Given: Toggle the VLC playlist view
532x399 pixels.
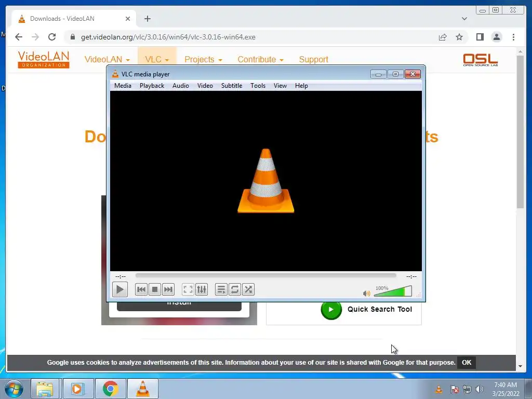Looking at the screenshot, I should click(x=221, y=289).
